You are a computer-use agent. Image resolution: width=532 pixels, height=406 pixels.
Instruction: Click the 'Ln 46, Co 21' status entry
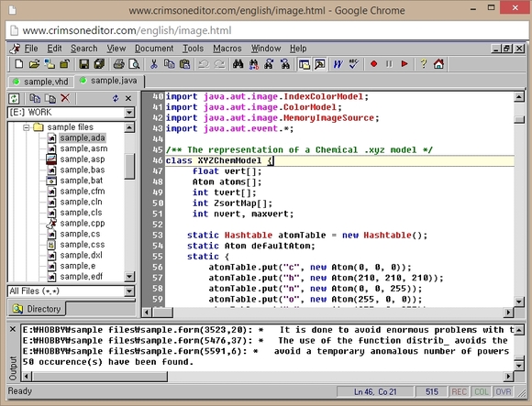coord(375,391)
